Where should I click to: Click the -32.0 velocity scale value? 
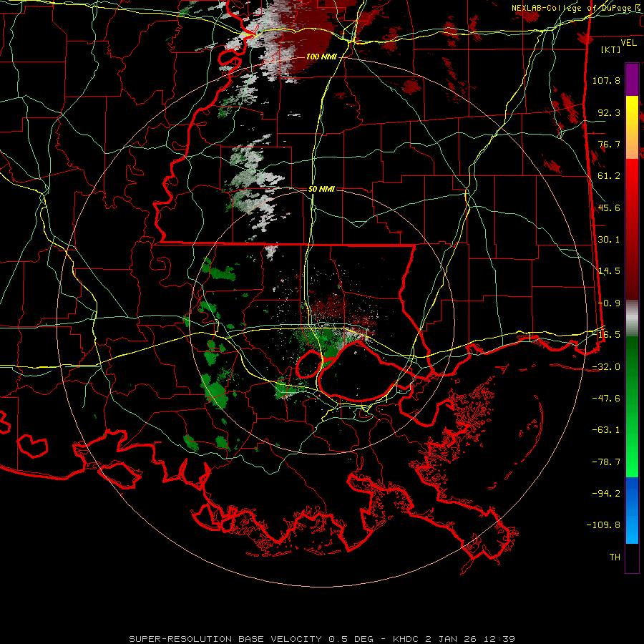[x=606, y=366]
